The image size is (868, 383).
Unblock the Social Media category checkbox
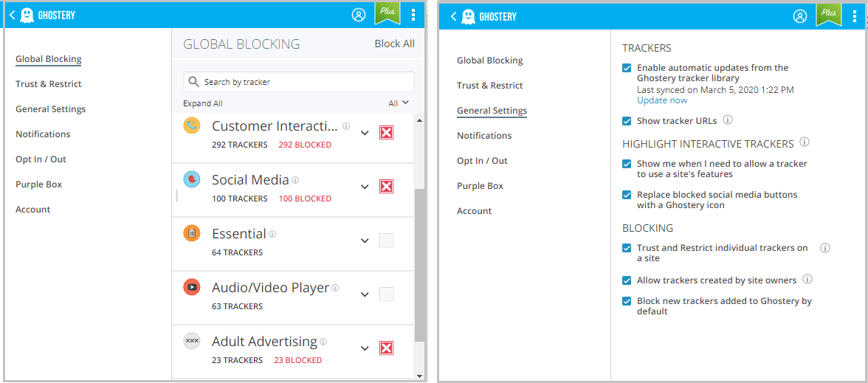387,187
